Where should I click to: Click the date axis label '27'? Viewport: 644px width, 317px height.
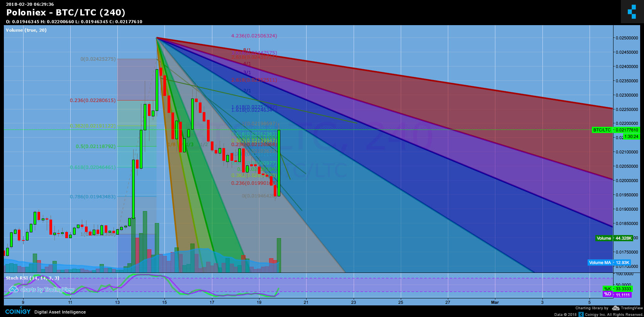(x=448, y=302)
